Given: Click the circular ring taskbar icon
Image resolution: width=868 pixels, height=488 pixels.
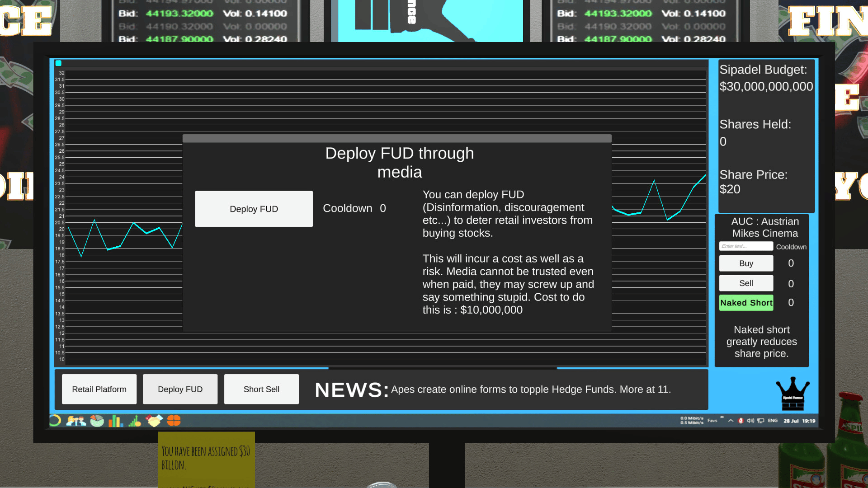Looking at the screenshot, I should (55, 421).
